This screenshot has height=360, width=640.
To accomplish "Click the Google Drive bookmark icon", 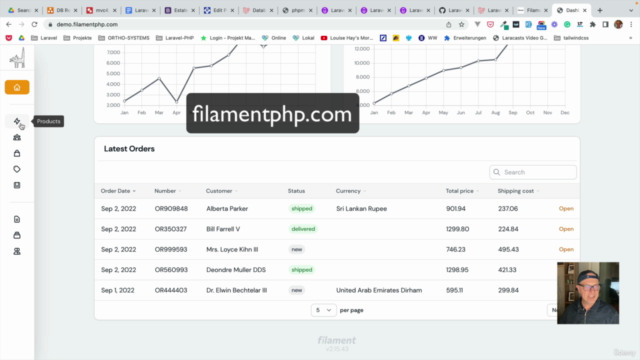I will click(x=22, y=38).
